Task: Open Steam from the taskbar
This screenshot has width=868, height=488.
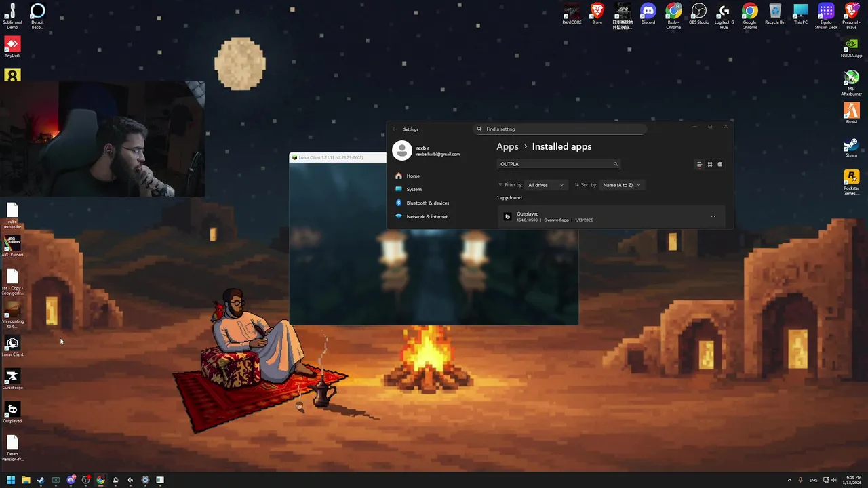Action: pyautogui.click(x=41, y=480)
